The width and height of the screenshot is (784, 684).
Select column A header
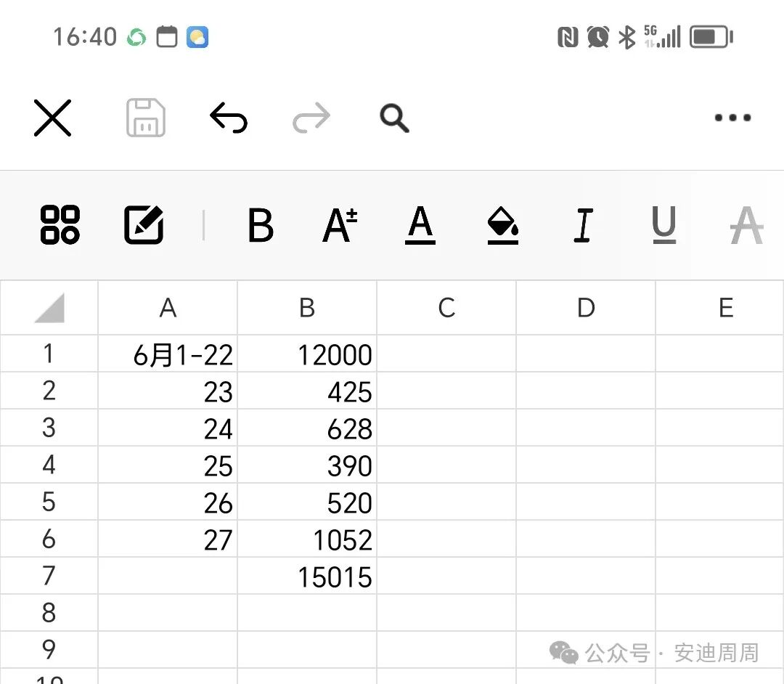click(168, 308)
